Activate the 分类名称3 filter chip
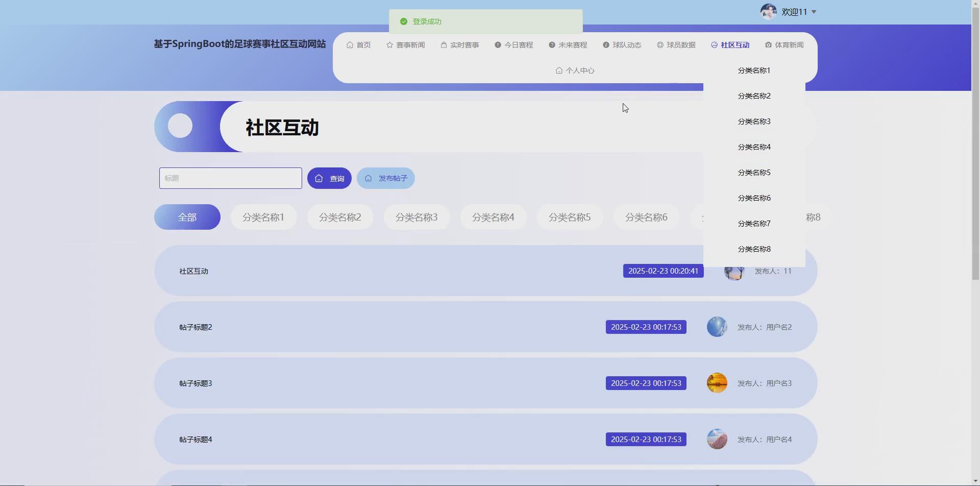Image resolution: width=980 pixels, height=486 pixels. coord(416,216)
